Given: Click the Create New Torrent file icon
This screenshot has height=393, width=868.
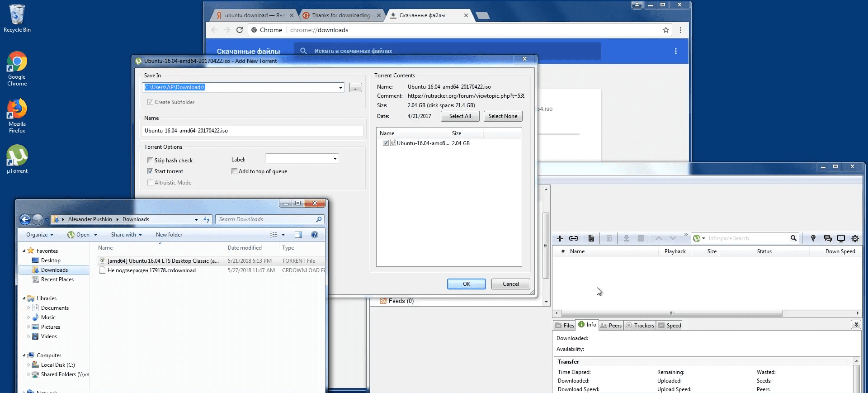Looking at the screenshot, I should click(x=591, y=238).
